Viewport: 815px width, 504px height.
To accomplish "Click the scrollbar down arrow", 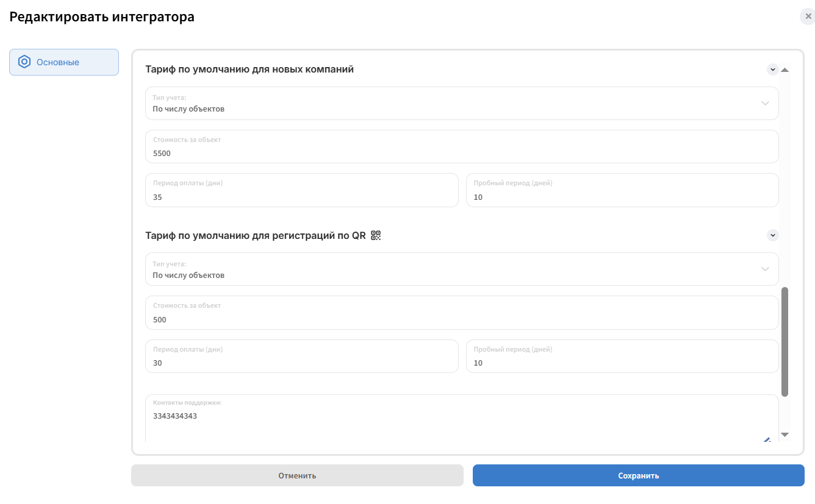I will tap(785, 435).
